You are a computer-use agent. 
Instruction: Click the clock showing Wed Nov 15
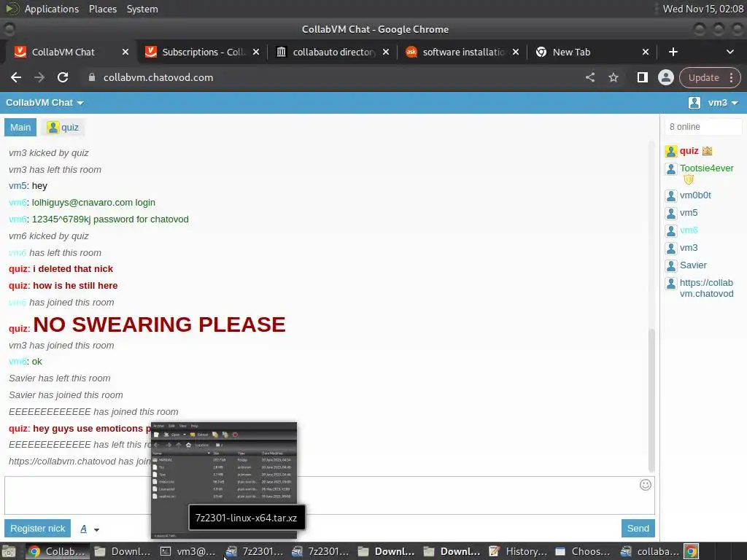[x=703, y=9]
